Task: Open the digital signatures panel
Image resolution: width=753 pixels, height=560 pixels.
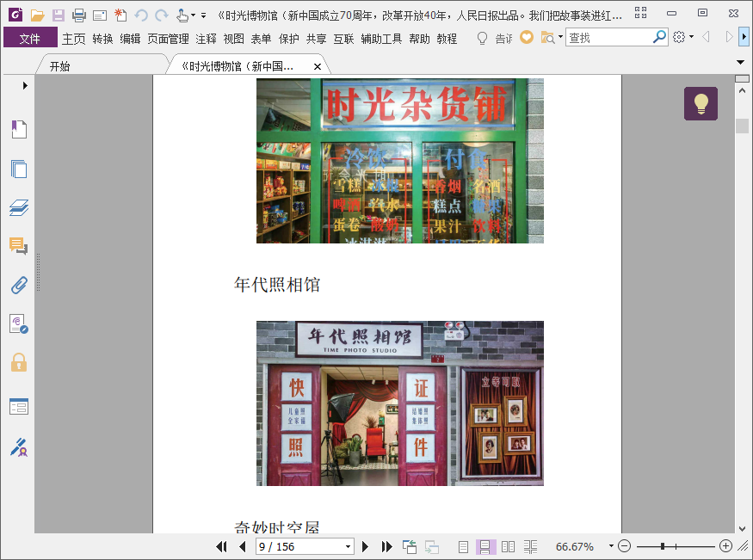Action: pyautogui.click(x=19, y=324)
